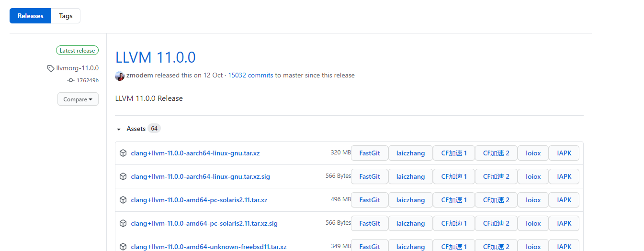Screen dimensions: 644x251
Task: Select the Releases tab
Action: (31, 16)
